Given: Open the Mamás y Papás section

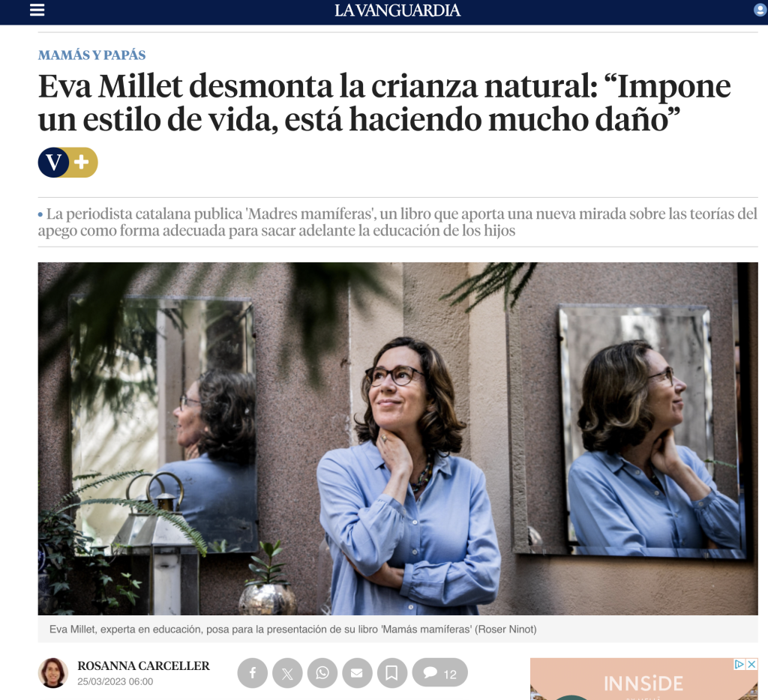Looking at the screenshot, I should (x=92, y=55).
